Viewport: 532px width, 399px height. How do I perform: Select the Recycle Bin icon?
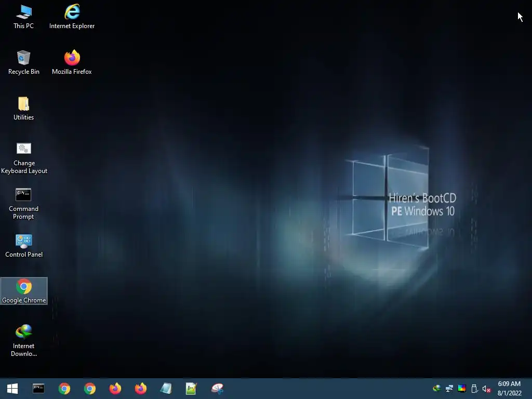point(24,62)
